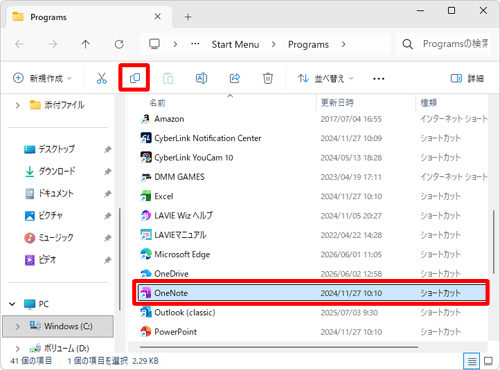Click the file list vertical scrollbar
Screen dimensions: 500x370
494,242
